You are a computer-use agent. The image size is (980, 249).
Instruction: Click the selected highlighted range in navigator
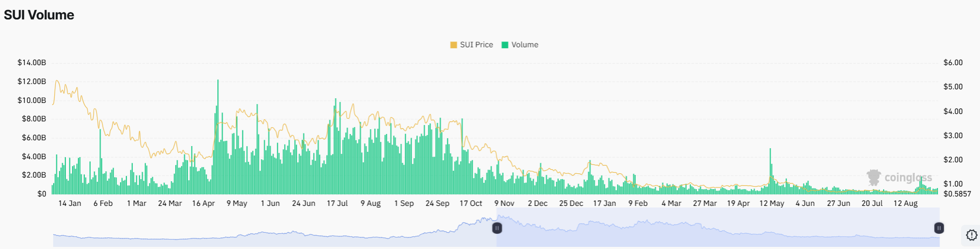pos(718,227)
